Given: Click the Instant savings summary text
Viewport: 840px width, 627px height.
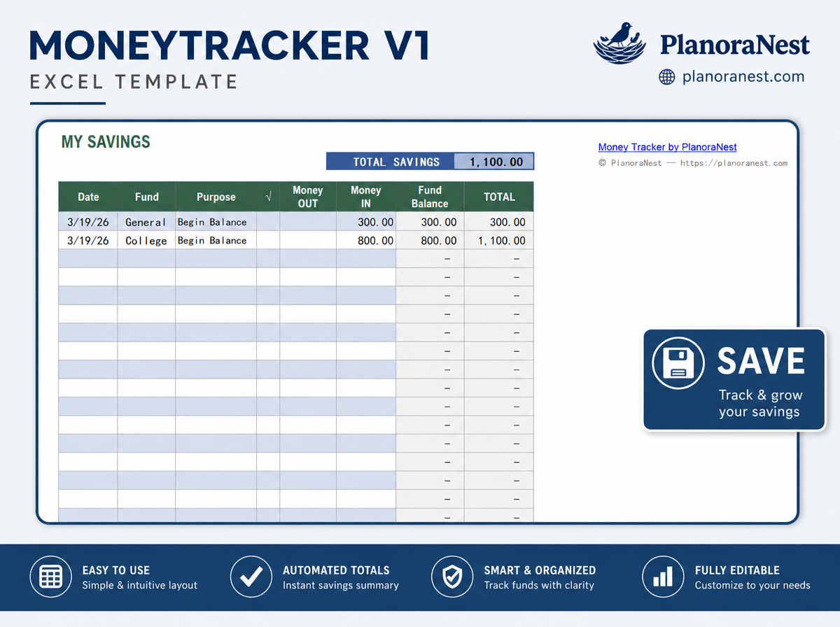Looking at the screenshot, I should click(341, 585).
